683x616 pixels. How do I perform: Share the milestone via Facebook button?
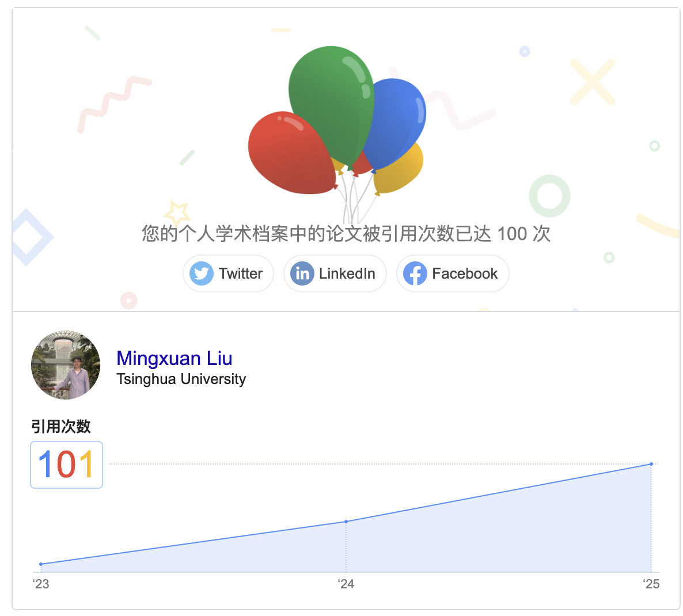(453, 273)
